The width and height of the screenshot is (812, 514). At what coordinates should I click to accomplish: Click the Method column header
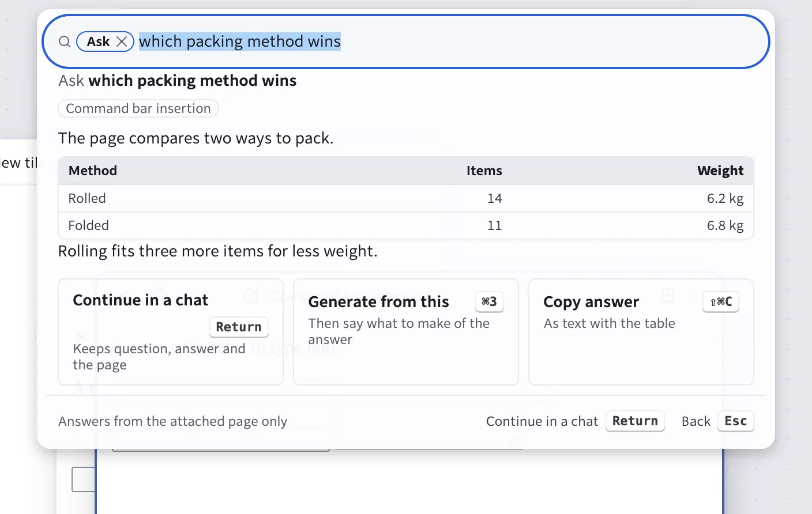[93, 171]
